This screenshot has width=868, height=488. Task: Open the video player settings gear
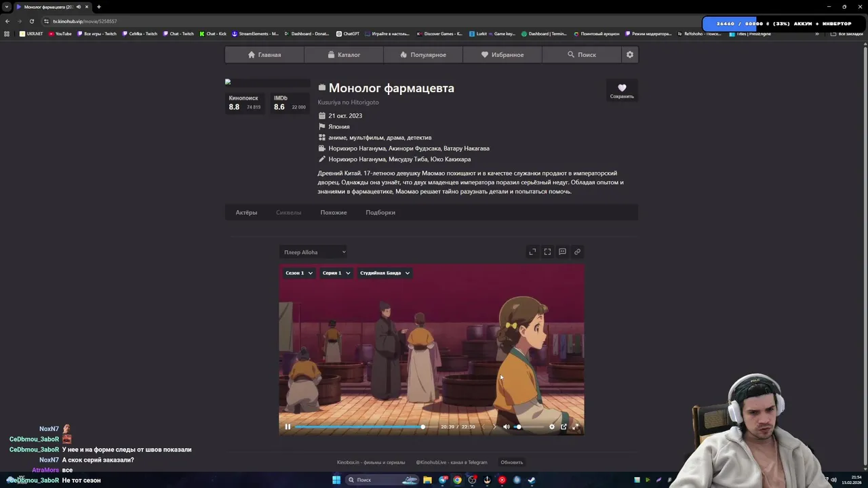coord(551,426)
